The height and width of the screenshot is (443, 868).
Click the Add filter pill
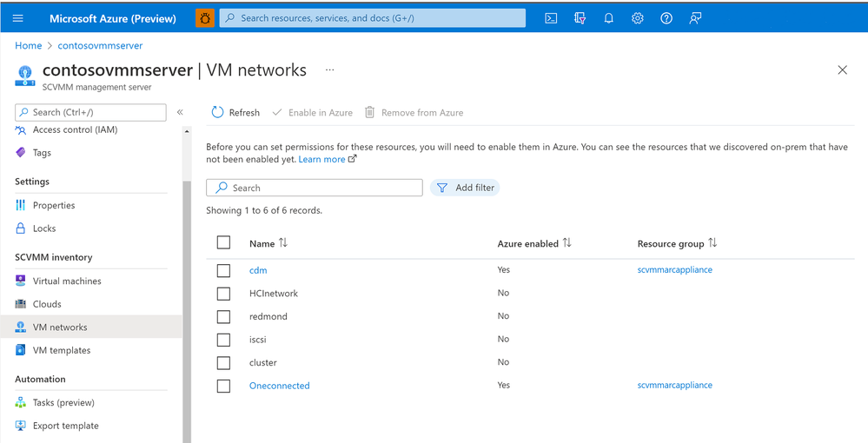465,188
